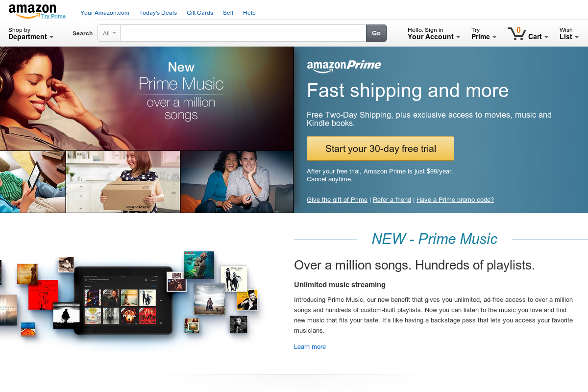Go to Gift Cards in the top menu
The height and width of the screenshot is (392, 588).
[x=200, y=13]
